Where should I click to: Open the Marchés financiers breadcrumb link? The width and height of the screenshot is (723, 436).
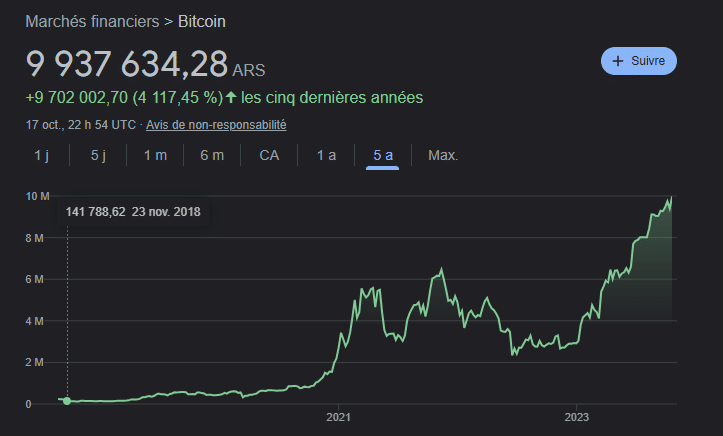coord(92,22)
